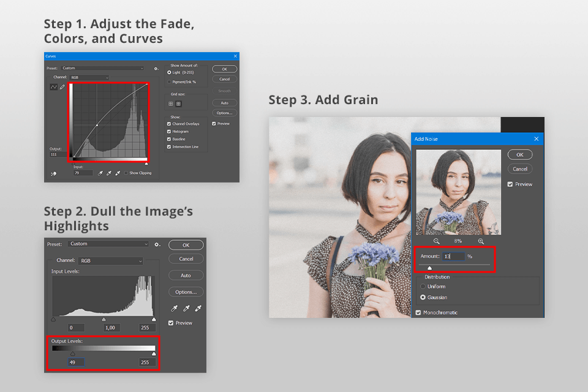Click the input levels white slider handle
Image resolution: width=588 pixels, height=392 pixels.
tap(154, 319)
